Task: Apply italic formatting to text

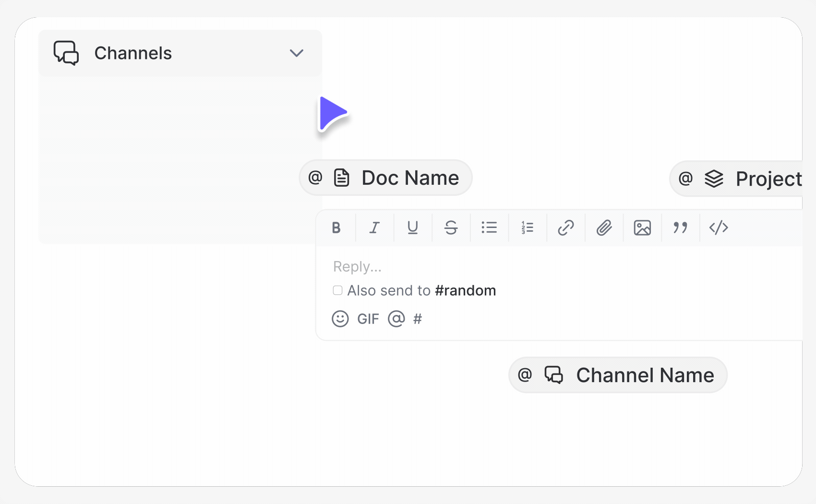Action: pyautogui.click(x=374, y=228)
